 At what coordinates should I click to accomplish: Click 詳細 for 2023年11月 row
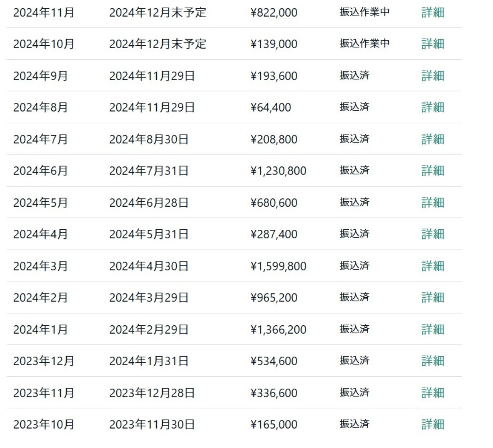433,393
